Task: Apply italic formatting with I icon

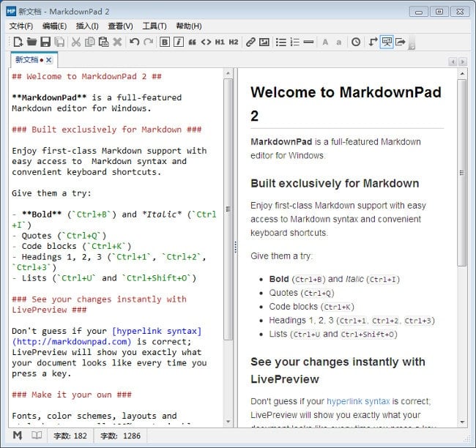Action: (179, 42)
